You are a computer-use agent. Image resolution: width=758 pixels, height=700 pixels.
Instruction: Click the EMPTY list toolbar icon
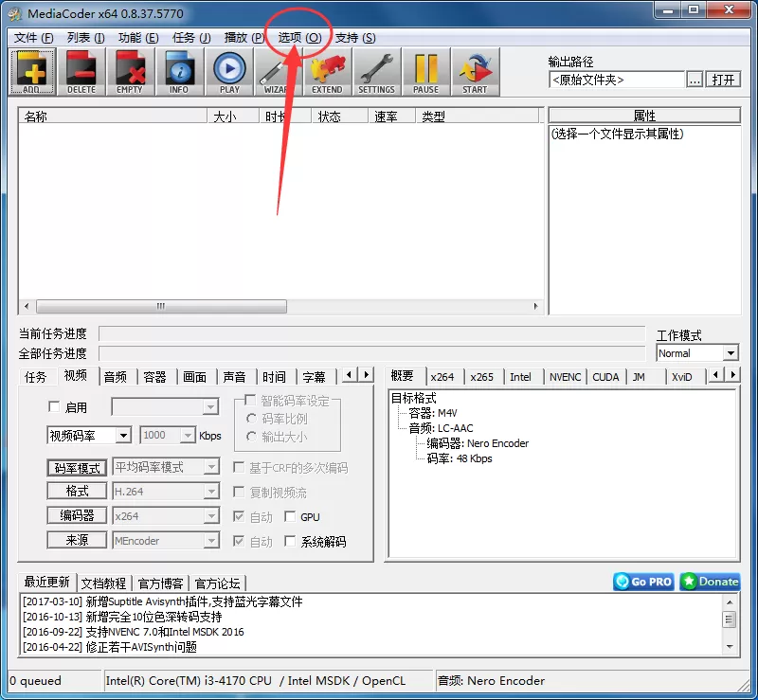[x=130, y=72]
